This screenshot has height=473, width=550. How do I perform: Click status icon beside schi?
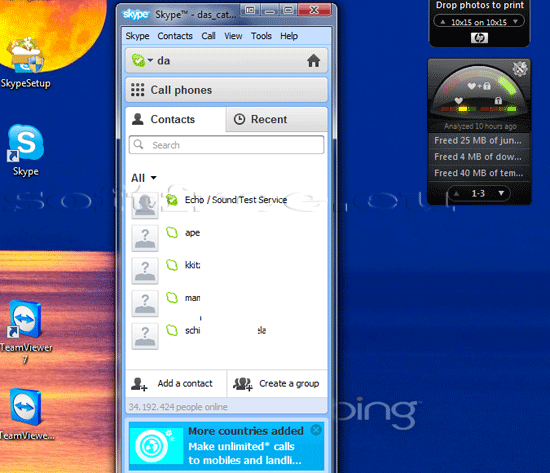[172, 330]
